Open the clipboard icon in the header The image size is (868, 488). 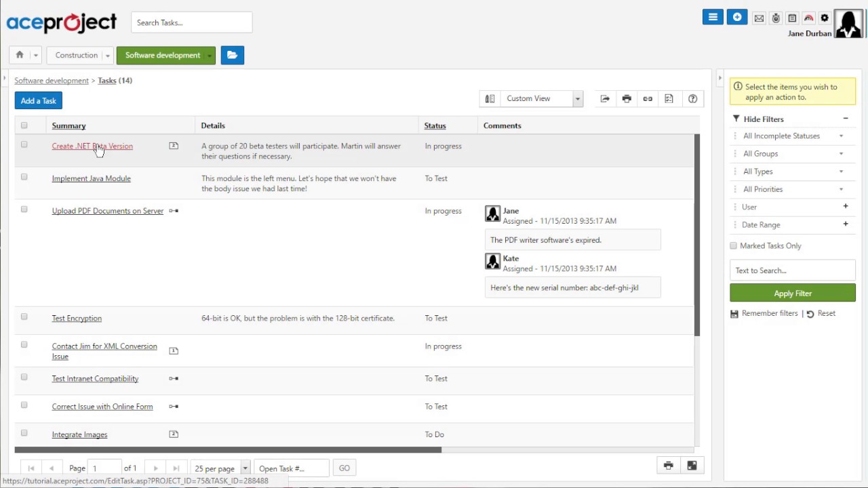792,18
